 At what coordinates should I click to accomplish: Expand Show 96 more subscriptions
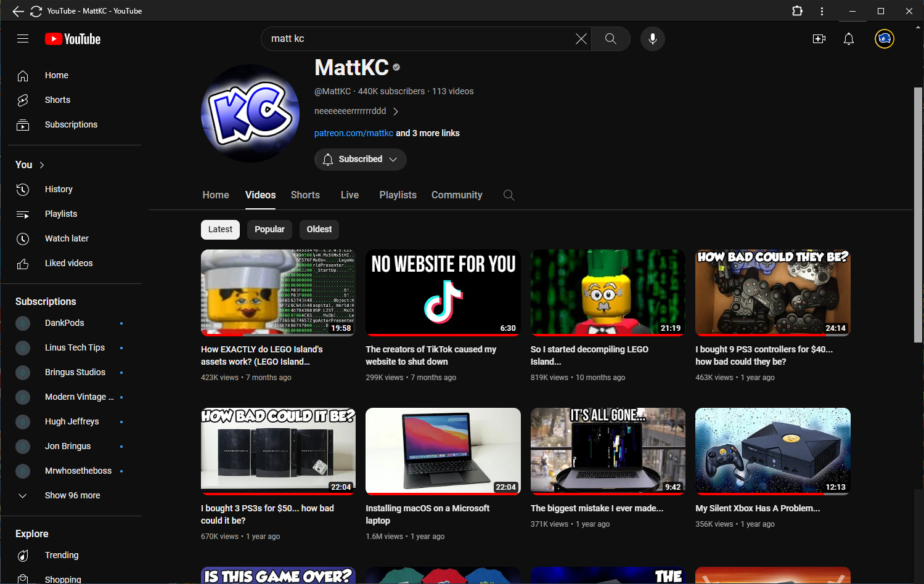click(x=72, y=495)
